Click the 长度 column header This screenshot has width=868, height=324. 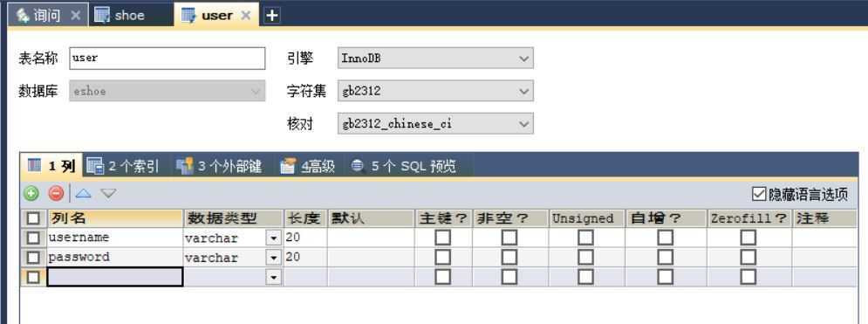pyautogui.click(x=305, y=218)
